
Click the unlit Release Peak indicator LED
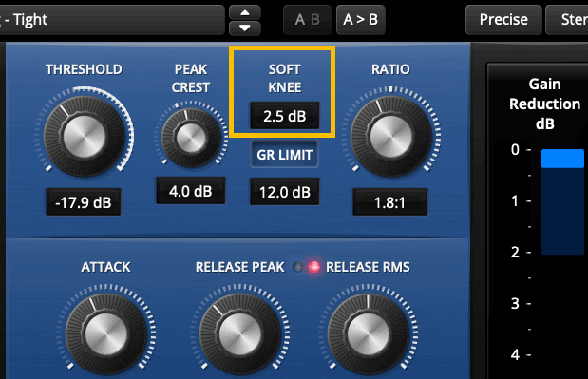point(297,267)
